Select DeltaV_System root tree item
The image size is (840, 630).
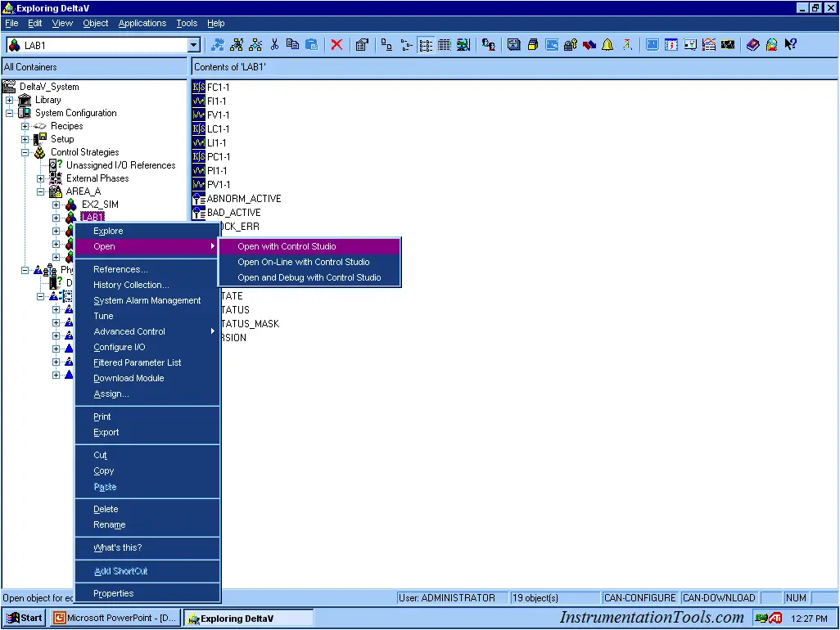[49, 87]
